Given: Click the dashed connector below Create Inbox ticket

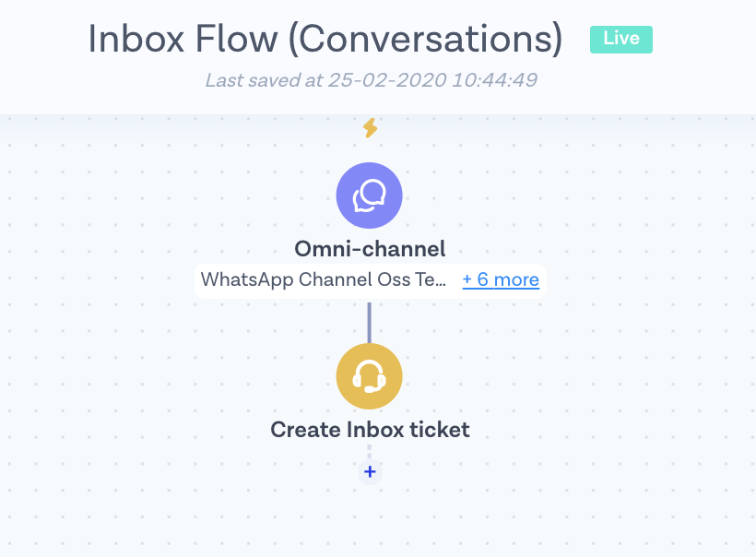Looking at the screenshot, I should tap(370, 451).
